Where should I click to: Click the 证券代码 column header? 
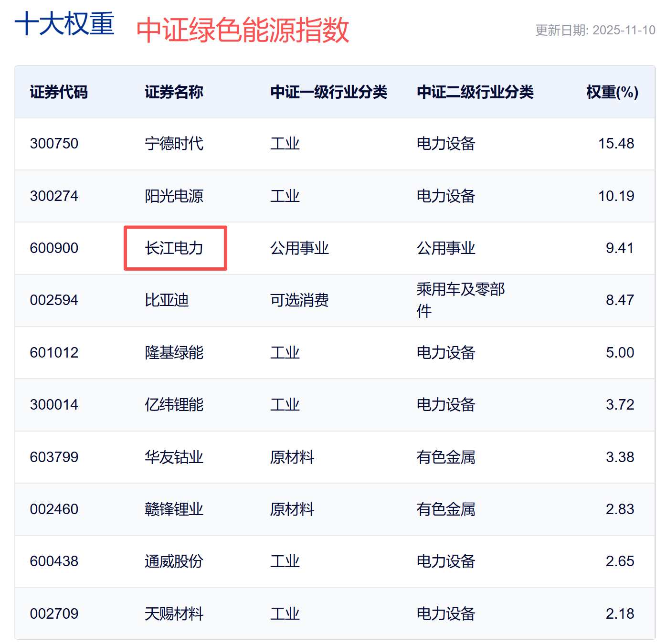coord(59,92)
